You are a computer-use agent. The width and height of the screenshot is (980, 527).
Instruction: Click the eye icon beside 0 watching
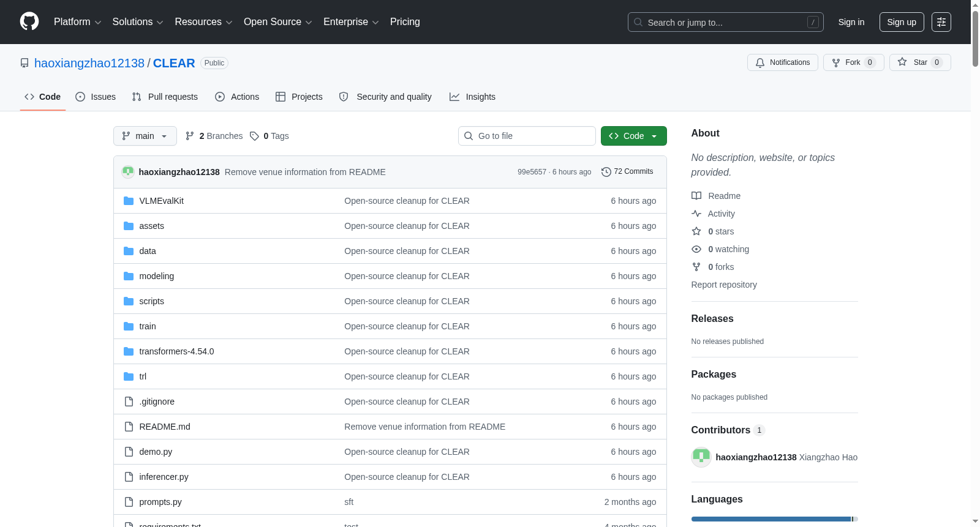tap(696, 249)
